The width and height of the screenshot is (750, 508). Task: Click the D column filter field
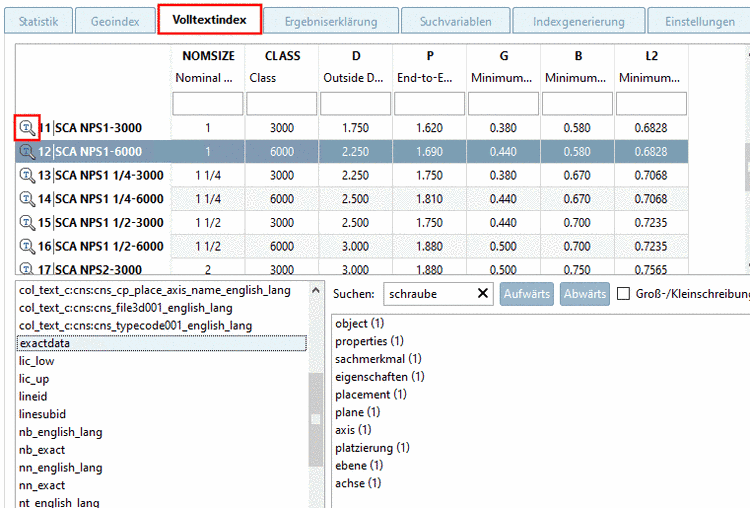tap(355, 103)
